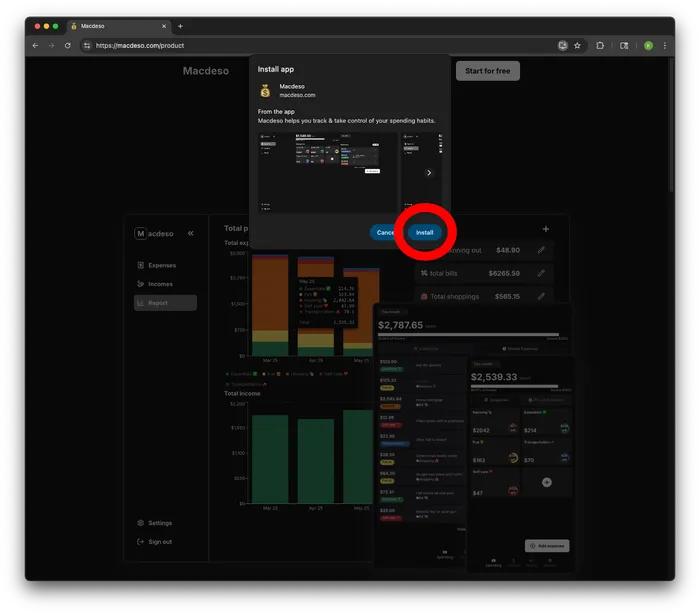The height and width of the screenshot is (614, 700).
Task: Select Report in the sidebar
Action: (165, 303)
